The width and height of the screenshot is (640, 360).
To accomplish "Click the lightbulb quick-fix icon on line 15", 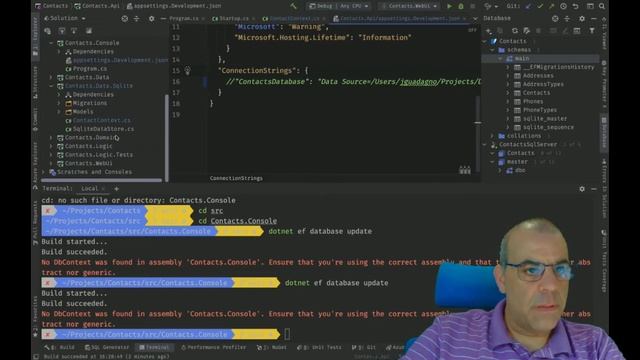I will 187,71.
